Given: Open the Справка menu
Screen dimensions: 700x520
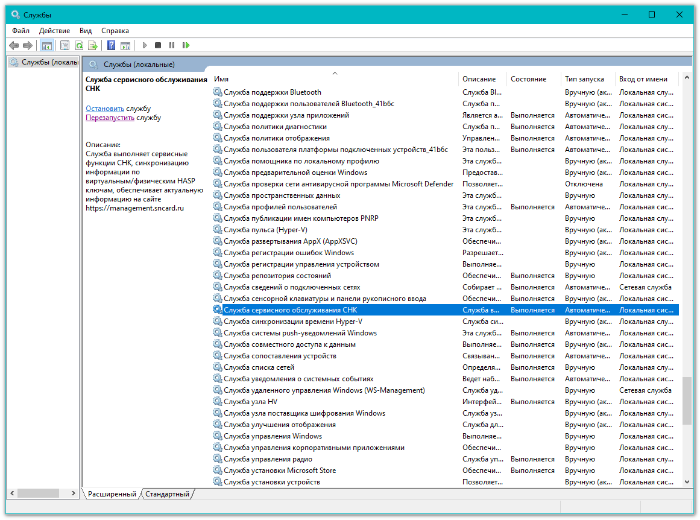Looking at the screenshot, I should (115, 31).
